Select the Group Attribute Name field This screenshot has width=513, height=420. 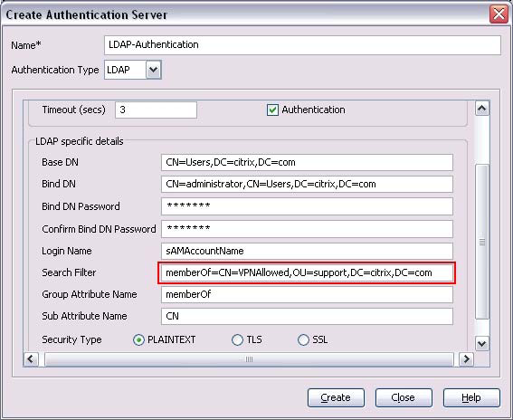coord(307,294)
